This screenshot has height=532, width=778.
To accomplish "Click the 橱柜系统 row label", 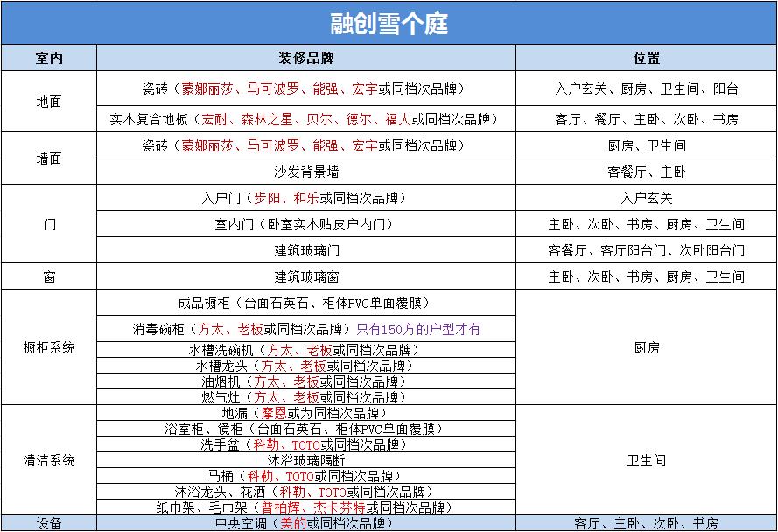I will click(x=47, y=346).
